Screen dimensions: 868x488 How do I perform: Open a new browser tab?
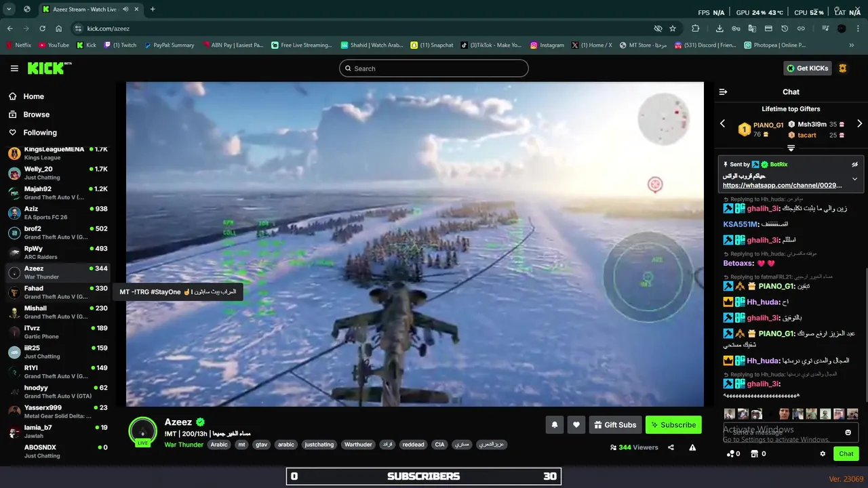153,9
